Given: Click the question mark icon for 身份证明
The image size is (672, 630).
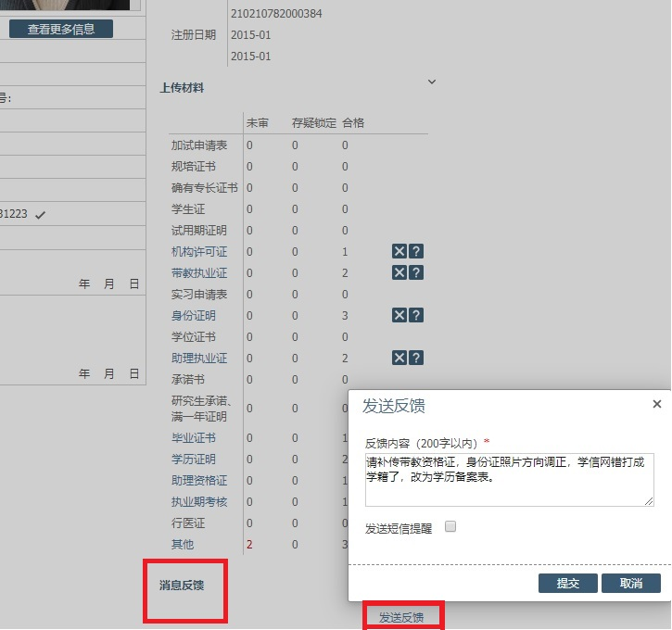Looking at the screenshot, I should (x=416, y=316).
